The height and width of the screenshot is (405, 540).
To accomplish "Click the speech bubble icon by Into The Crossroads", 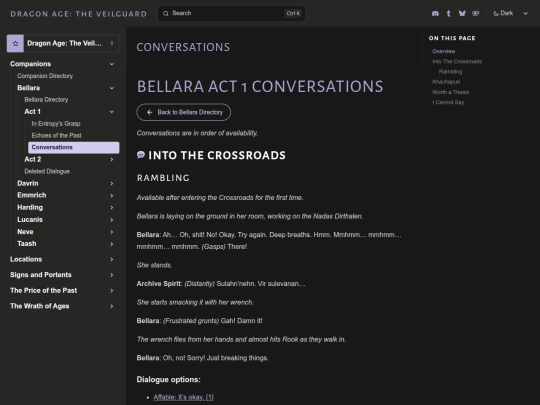I will coord(141,155).
